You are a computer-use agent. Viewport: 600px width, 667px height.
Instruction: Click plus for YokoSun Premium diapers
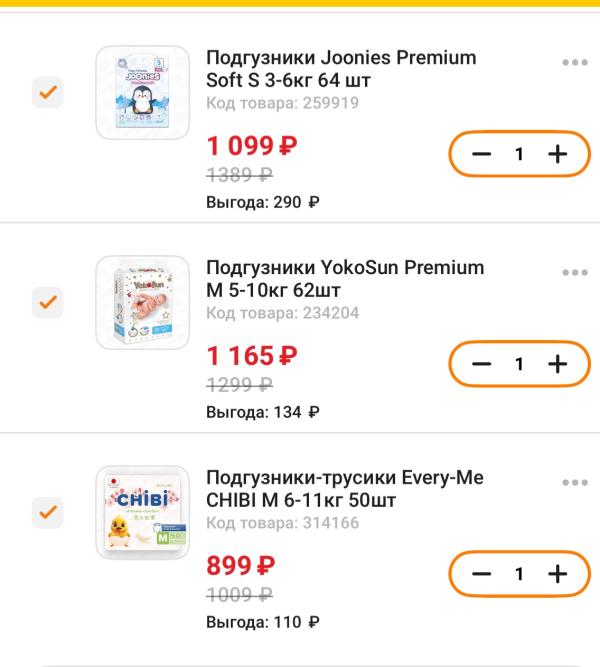tap(557, 364)
